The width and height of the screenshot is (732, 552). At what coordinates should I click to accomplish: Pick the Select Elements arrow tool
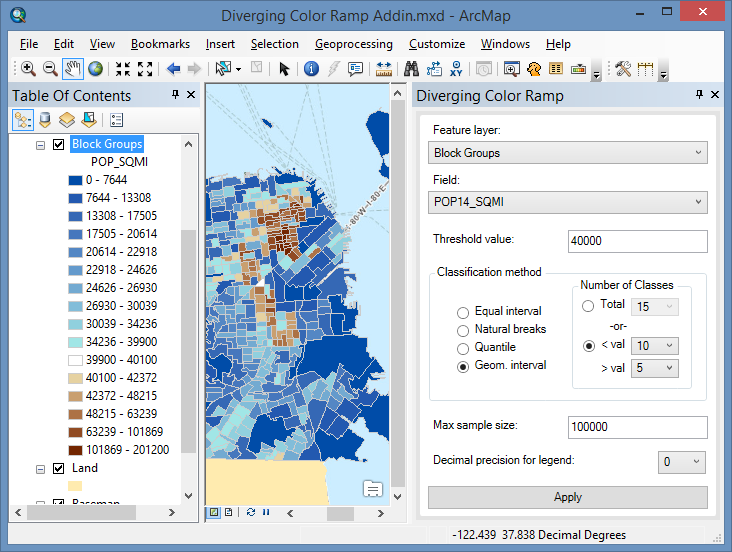coord(284,69)
